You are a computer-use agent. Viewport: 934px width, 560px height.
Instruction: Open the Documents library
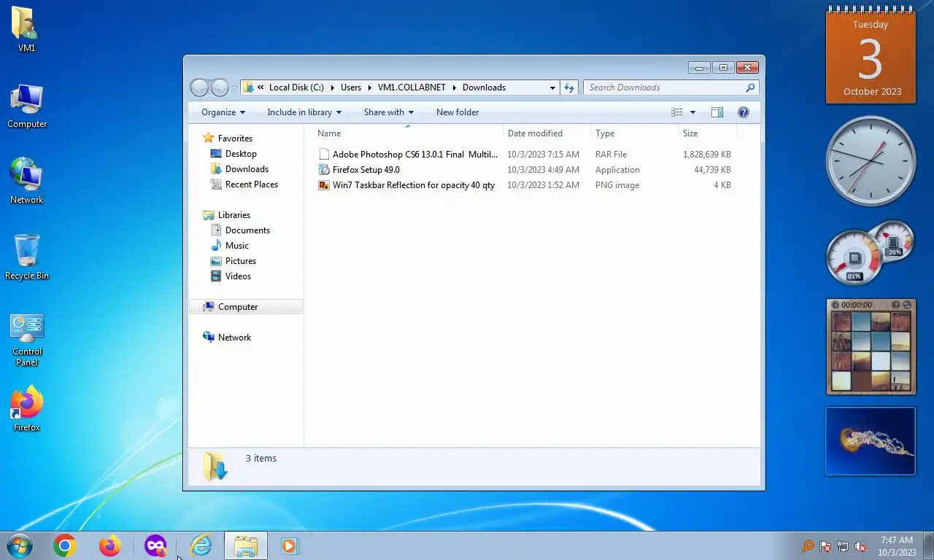pos(247,230)
